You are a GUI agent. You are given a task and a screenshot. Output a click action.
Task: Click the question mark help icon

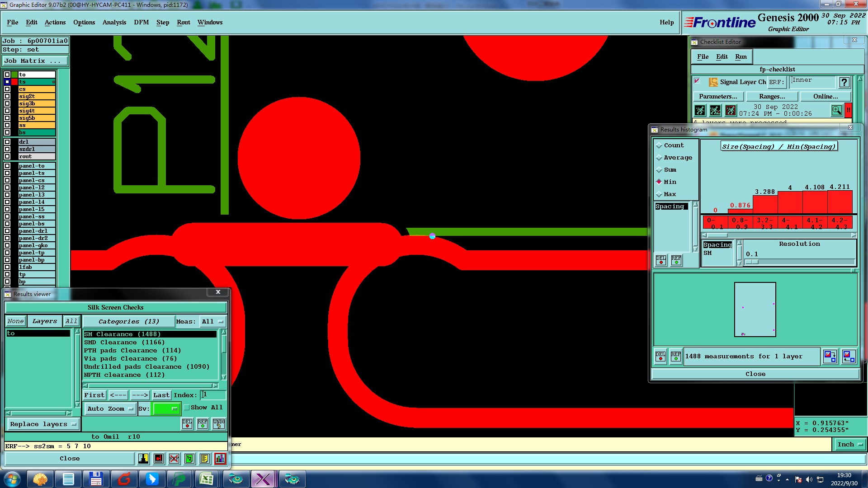(x=844, y=82)
